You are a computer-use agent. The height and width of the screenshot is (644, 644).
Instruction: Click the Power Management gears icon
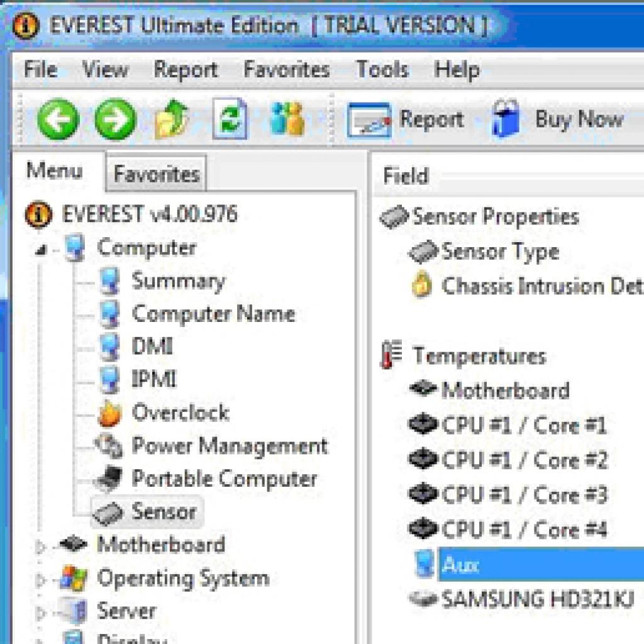[x=109, y=446]
